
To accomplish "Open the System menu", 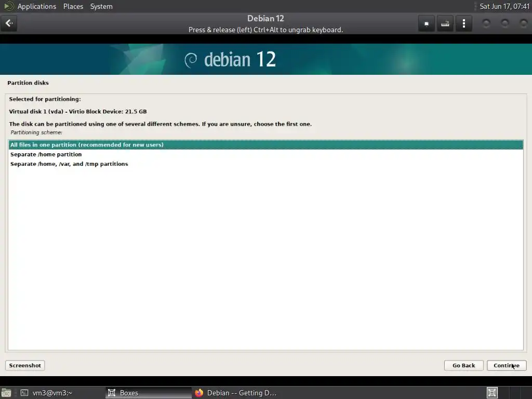I will point(101,6).
